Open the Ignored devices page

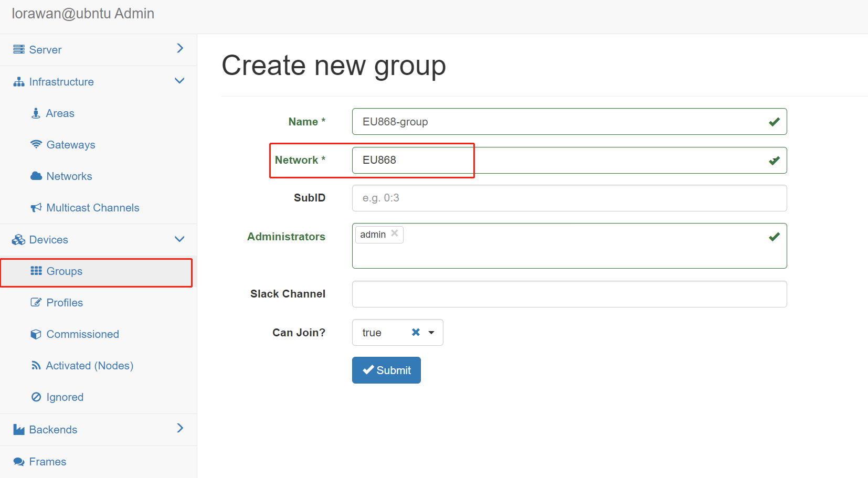pos(99,397)
